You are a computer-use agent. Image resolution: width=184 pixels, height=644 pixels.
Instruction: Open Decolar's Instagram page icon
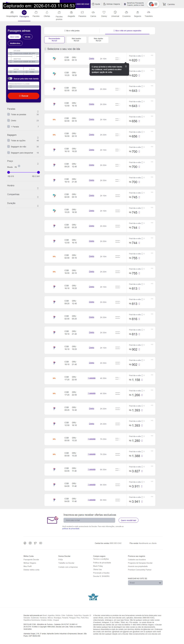point(30,543)
